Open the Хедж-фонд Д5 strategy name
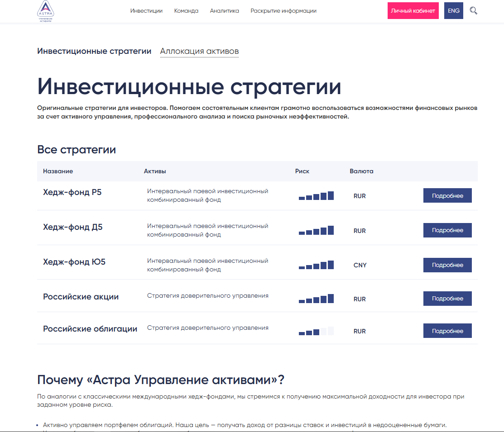Image resolution: width=504 pixels, height=432 pixels. (x=72, y=227)
